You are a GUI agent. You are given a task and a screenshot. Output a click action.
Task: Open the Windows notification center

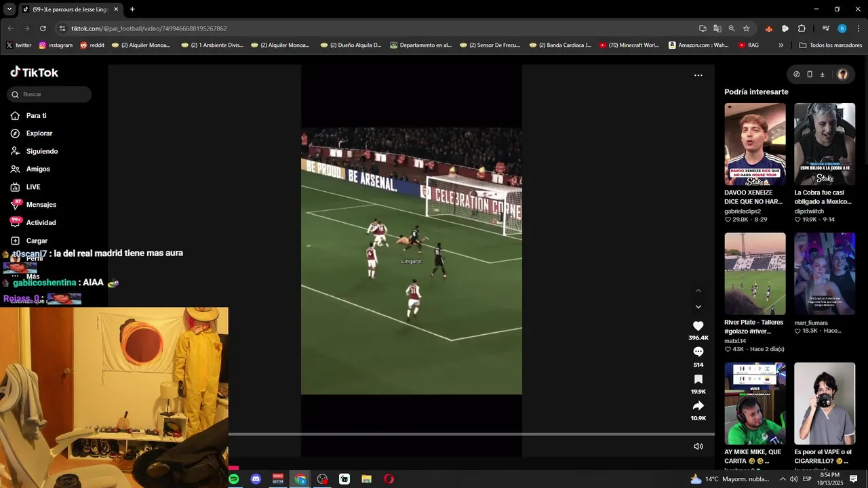coord(854,479)
